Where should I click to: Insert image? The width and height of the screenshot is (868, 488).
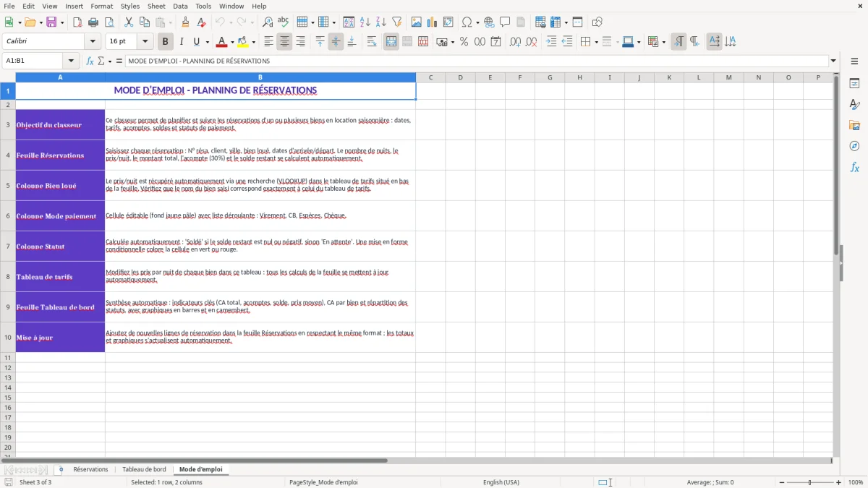pyautogui.click(x=417, y=22)
